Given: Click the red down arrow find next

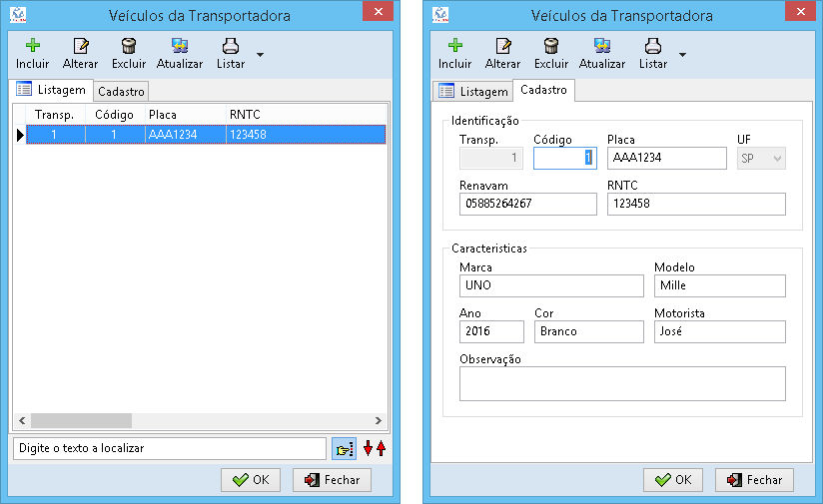Looking at the screenshot, I should point(368,448).
